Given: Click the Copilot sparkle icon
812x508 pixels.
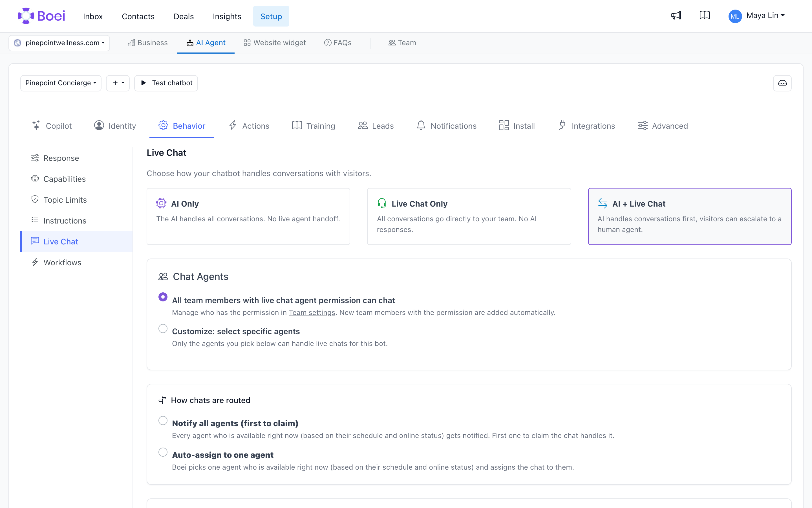Looking at the screenshot, I should coord(36,125).
